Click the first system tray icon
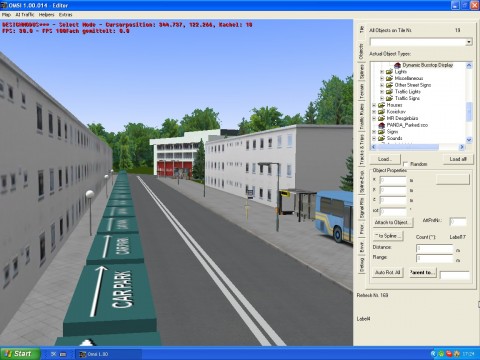480x360 pixels. [x=433, y=354]
